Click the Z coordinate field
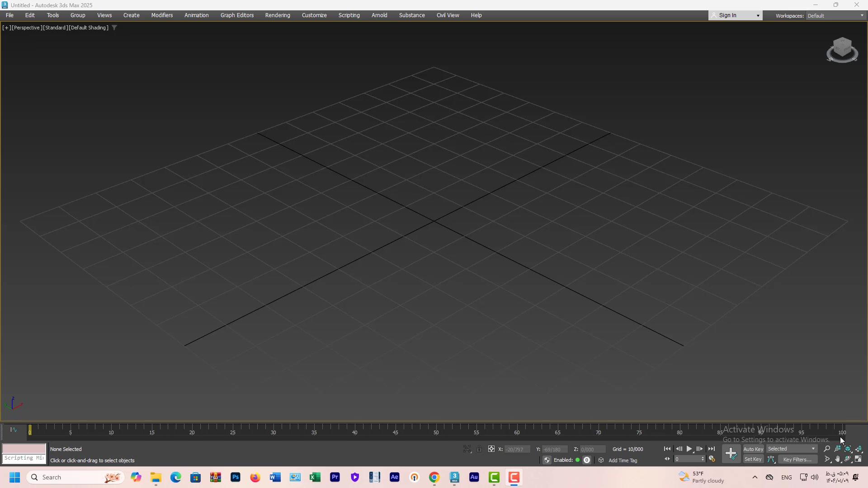Image resolution: width=868 pixels, height=488 pixels. pyautogui.click(x=592, y=450)
